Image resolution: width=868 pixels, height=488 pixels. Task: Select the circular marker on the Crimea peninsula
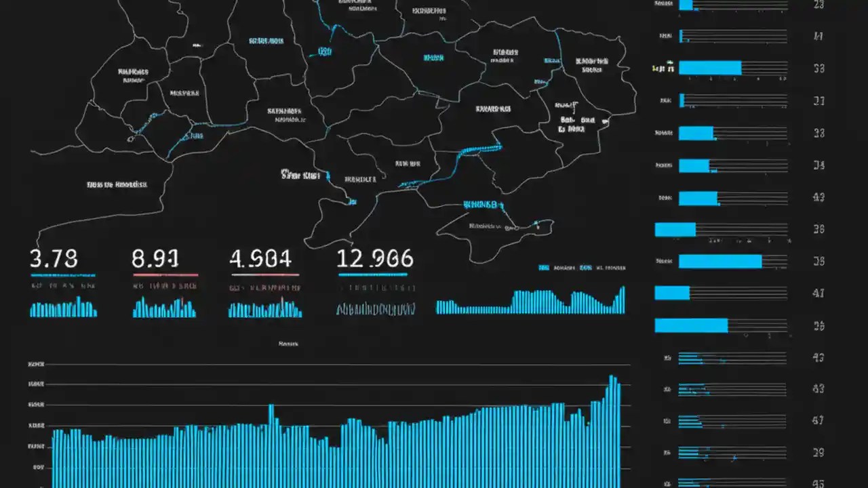[x=516, y=228]
